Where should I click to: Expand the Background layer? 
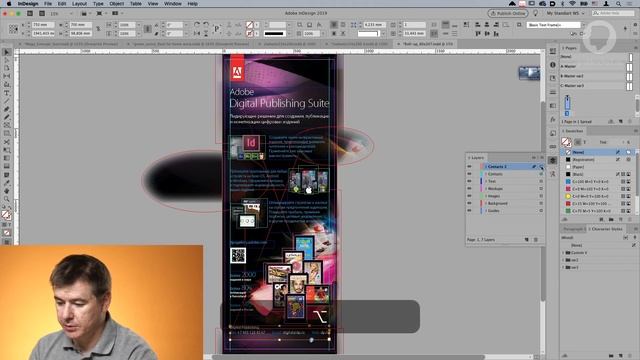(x=486, y=203)
